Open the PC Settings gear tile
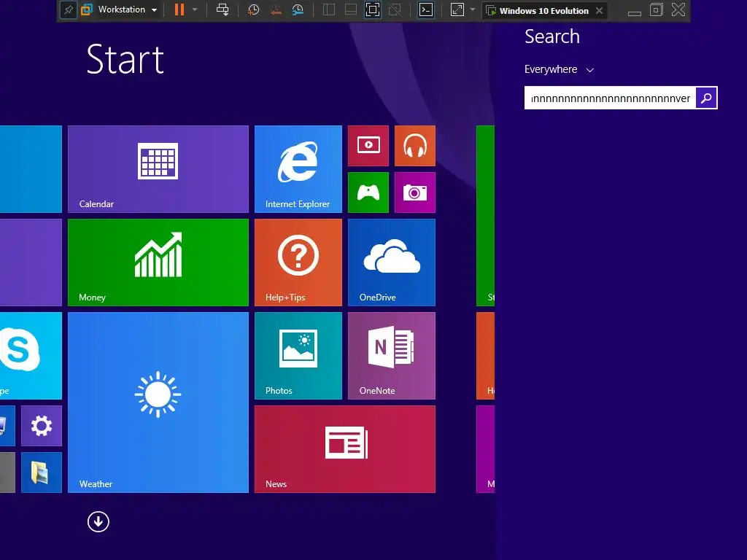This screenshot has width=747, height=560. tap(42, 426)
